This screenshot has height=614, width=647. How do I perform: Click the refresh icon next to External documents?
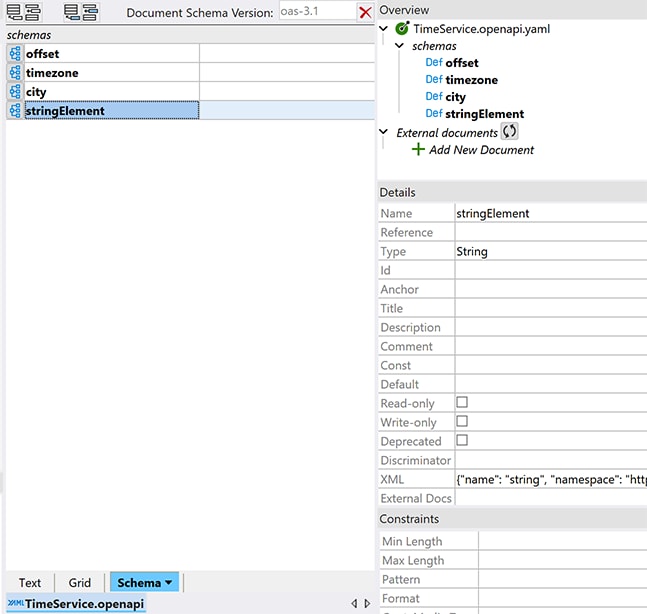(509, 132)
